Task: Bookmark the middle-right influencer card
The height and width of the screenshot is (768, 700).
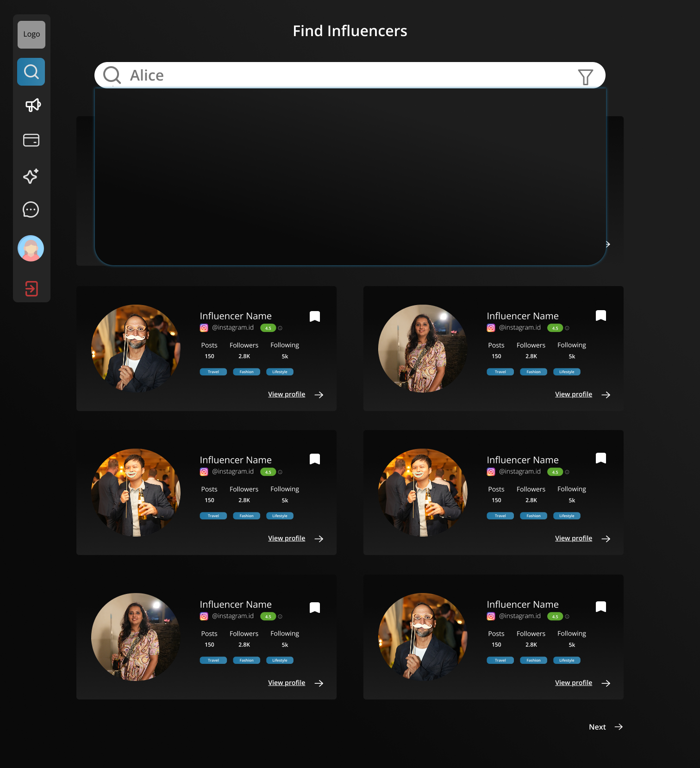Action: 601,458
